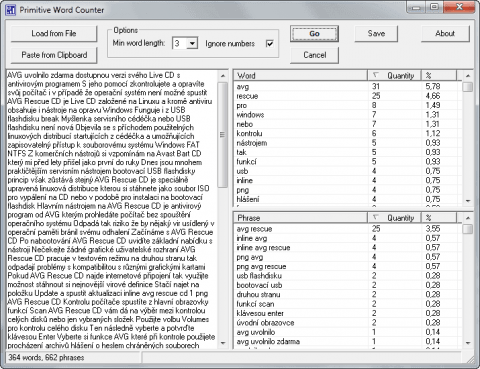Image resolution: width=480 pixels, height=369 pixels.
Task: Click down arrow of phrase list scrollbar
Action: (x=468, y=343)
